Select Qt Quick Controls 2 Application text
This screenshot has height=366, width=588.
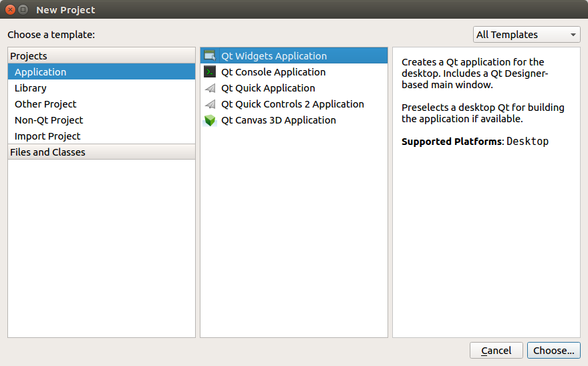pyautogui.click(x=293, y=104)
